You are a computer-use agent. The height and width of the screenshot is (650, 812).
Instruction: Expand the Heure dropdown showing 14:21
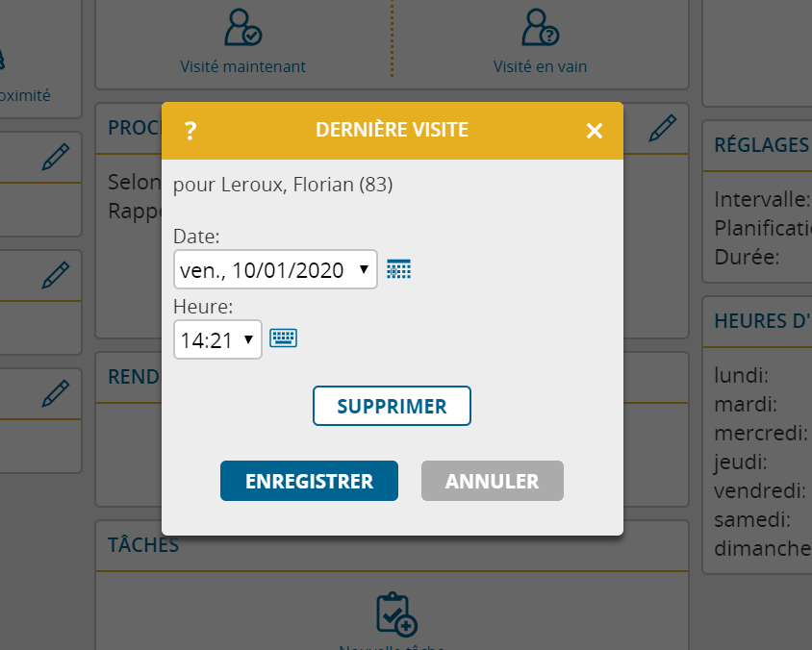click(218, 339)
